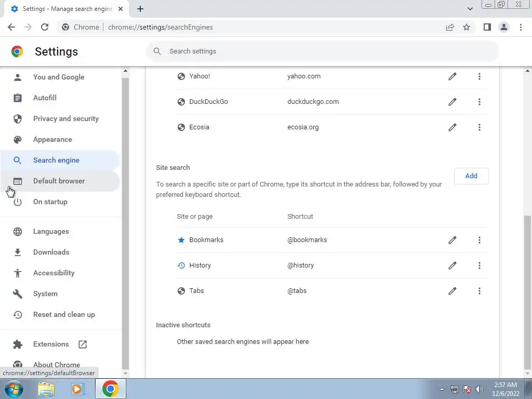Select the @history shortcut text
The width and height of the screenshot is (532, 399).
click(x=300, y=265)
